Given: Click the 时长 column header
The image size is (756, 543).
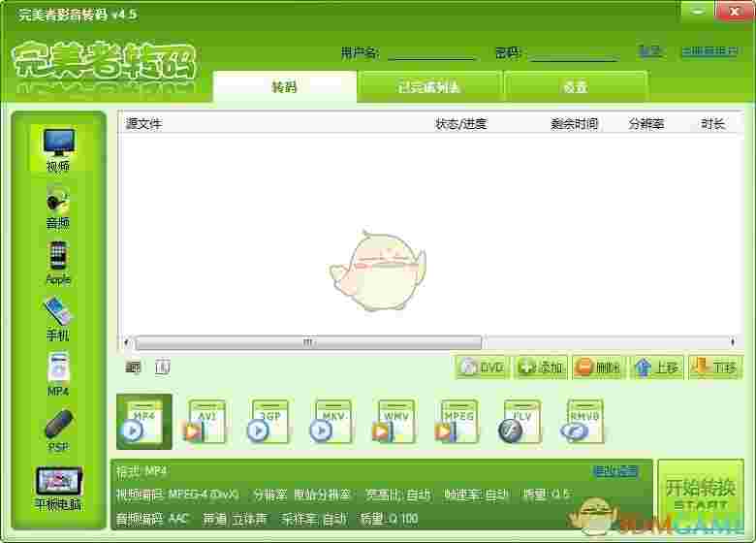Looking at the screenshot, I should coord(712,124).
